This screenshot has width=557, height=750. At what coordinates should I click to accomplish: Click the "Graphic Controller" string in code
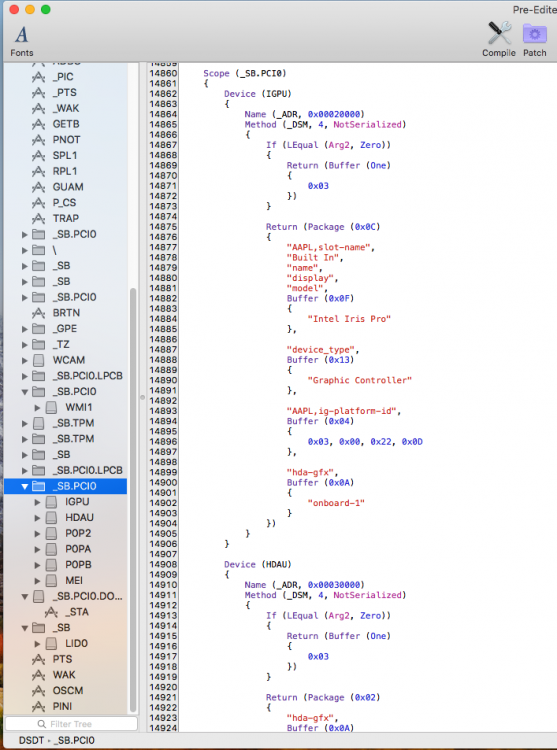click(x=360, y=380)
